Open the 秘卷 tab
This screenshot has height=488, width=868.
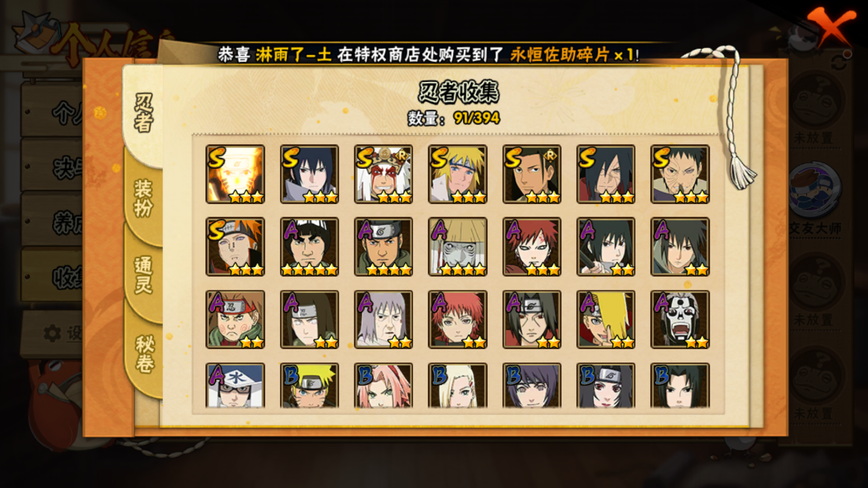pos(145,353)
